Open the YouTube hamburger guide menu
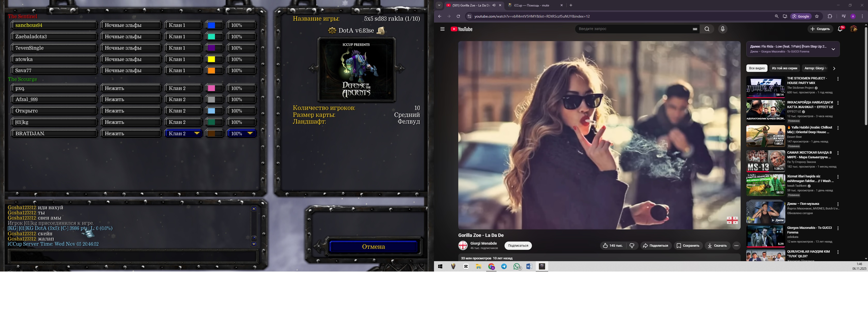Screen dimensions: 868x331 443,29
